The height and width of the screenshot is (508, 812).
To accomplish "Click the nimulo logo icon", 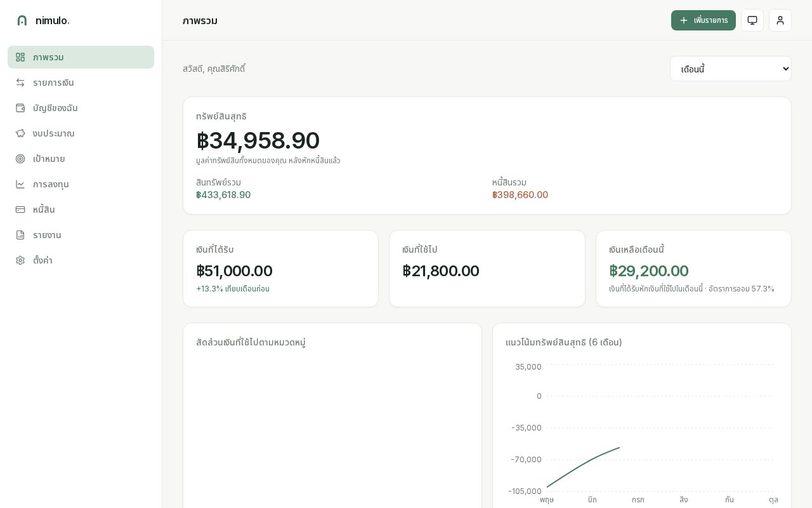I will [22, 20].
